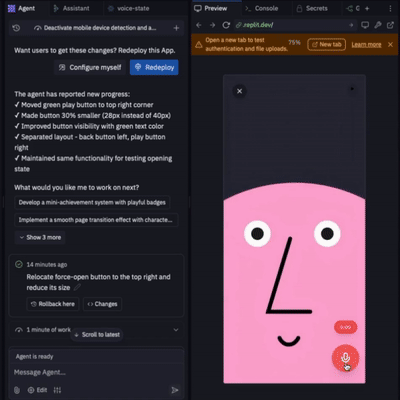Edit the checkpoint title pencil icon
This screenshot has width=400, height=400.
click(77, 287)
